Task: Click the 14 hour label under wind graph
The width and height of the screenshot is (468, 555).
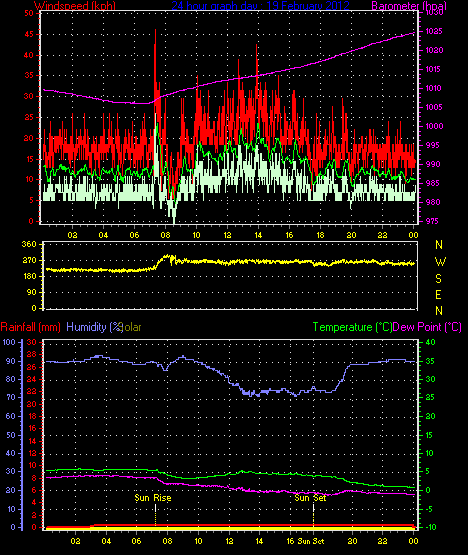Action: [x=258, y=235]
